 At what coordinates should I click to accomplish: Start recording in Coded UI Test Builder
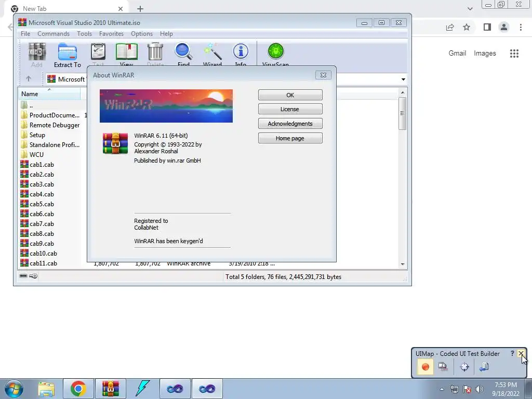click(x=425, y=367)
